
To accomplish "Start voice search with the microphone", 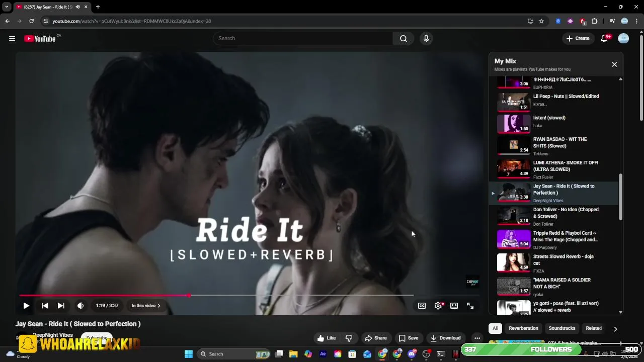I will point(426,39).
